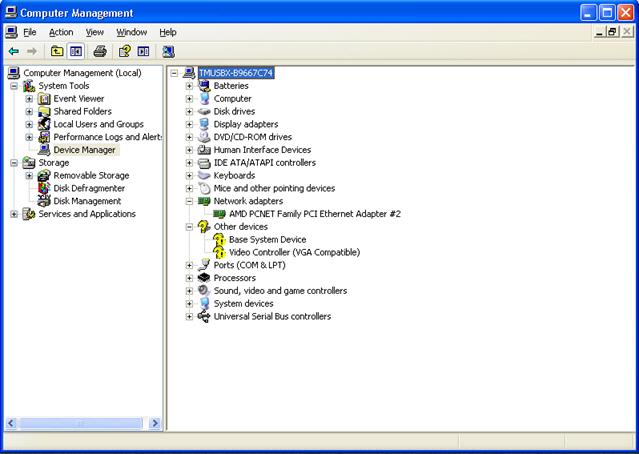Click the left pane horizontal scrollbar right arrow
Screen dimensions: 639x454
coord(155,424)
